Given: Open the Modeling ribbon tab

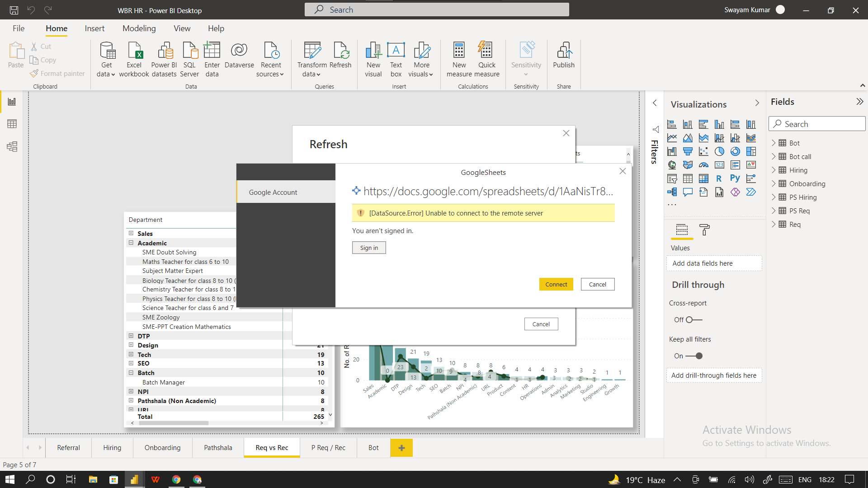Looking at the screenshot, I should click(139, 28).
